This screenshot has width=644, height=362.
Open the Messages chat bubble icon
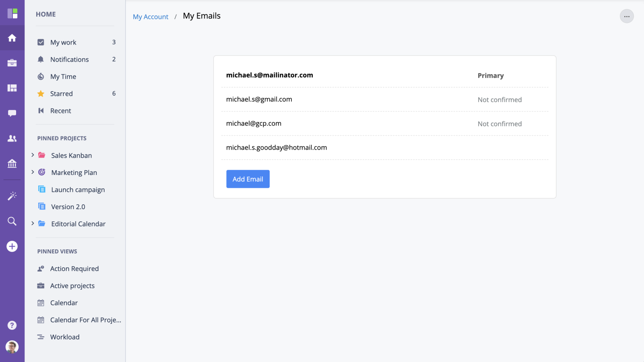tap(12, 113)
